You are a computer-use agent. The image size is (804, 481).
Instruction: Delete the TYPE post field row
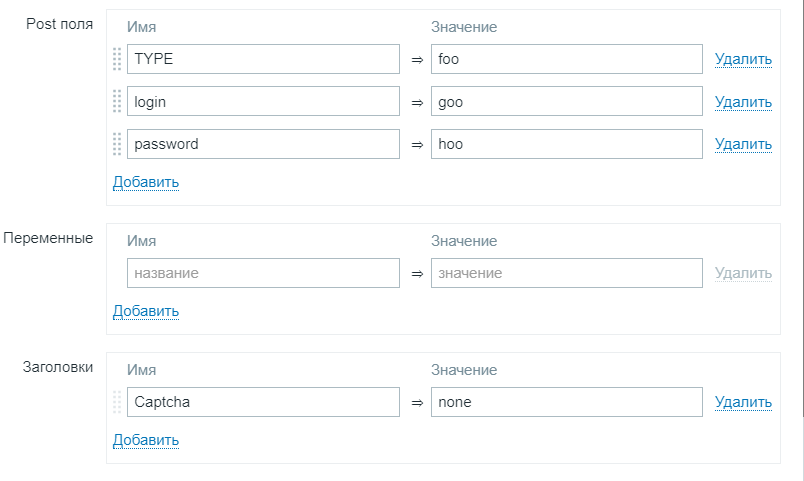click(x=743, y=60)
